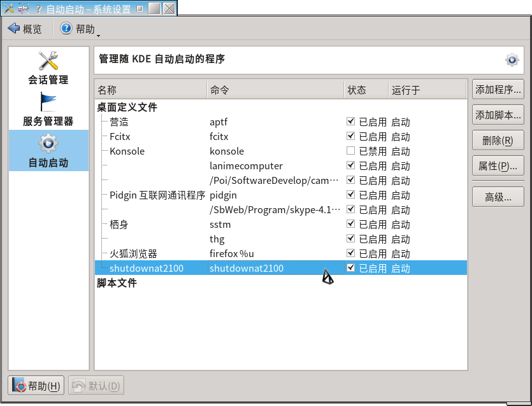The image size is (532, 406).
Task: Uncheck the thg entry checkbox
Action: (x=350, y=238)
